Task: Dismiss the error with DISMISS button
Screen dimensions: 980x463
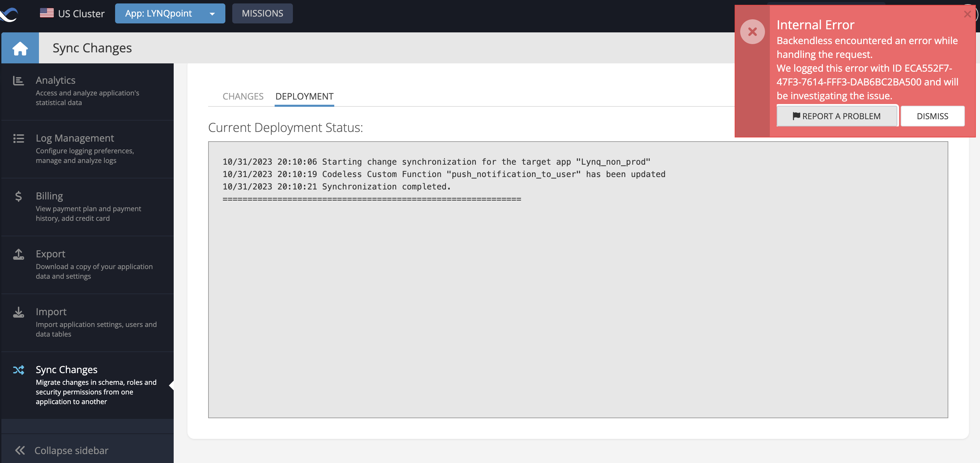Action: coord(932,116)
